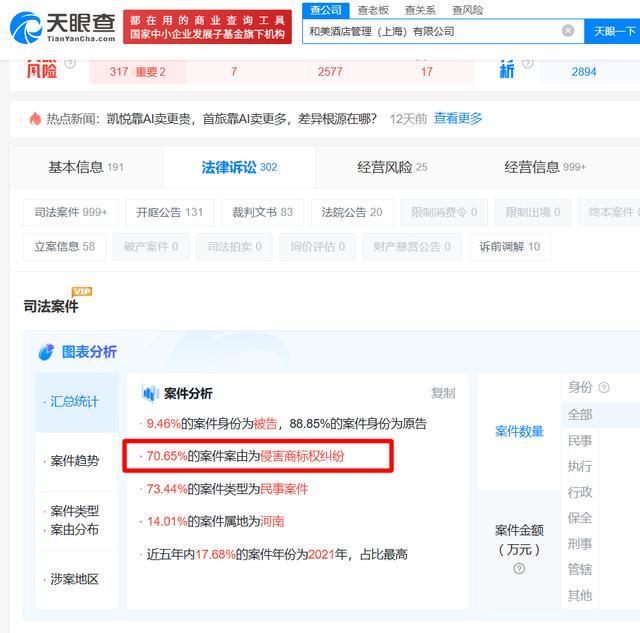
Task: Switch to the 查老板 search tab
Action: click(x=373, y=10)
